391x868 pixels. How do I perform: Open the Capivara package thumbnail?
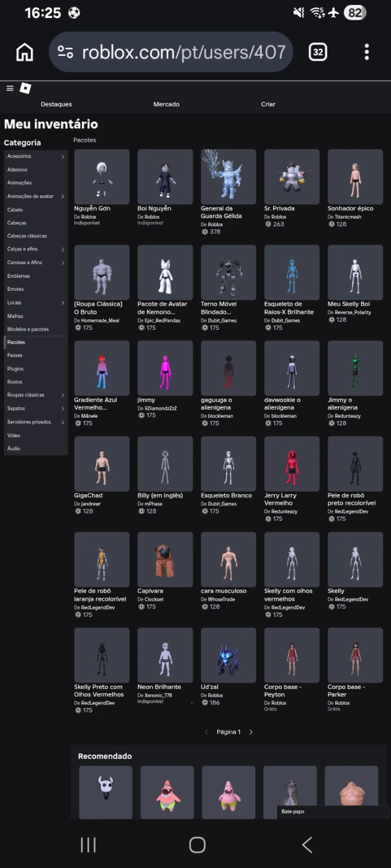[164, 559]
